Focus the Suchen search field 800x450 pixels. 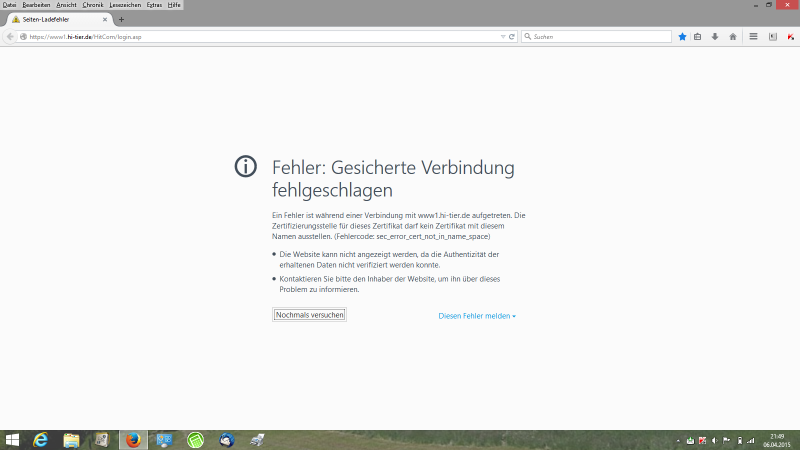coord(596,37)
